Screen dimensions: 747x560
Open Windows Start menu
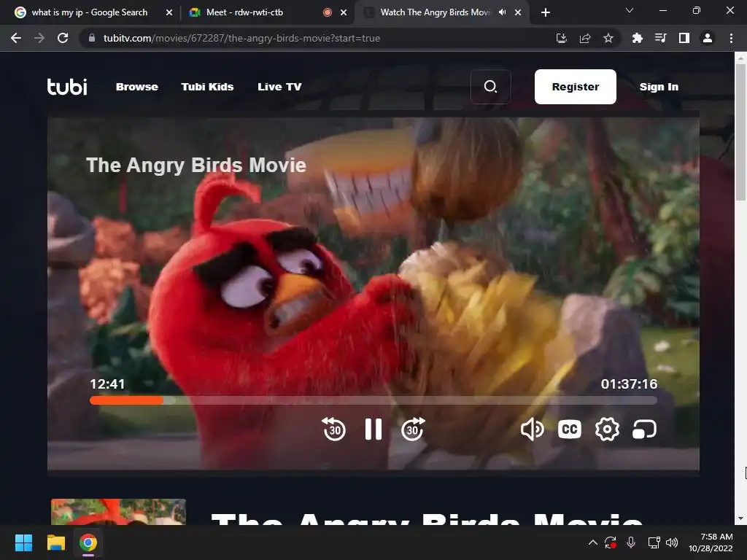click(x=23, y=542)
